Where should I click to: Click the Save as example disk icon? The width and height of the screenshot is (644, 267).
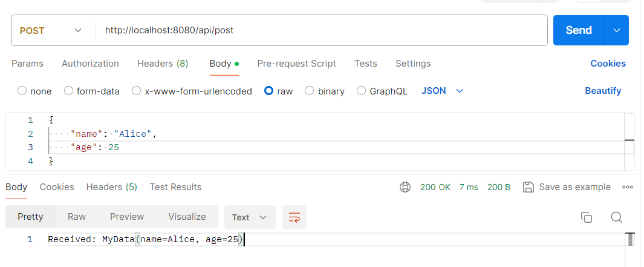[528, 187]
